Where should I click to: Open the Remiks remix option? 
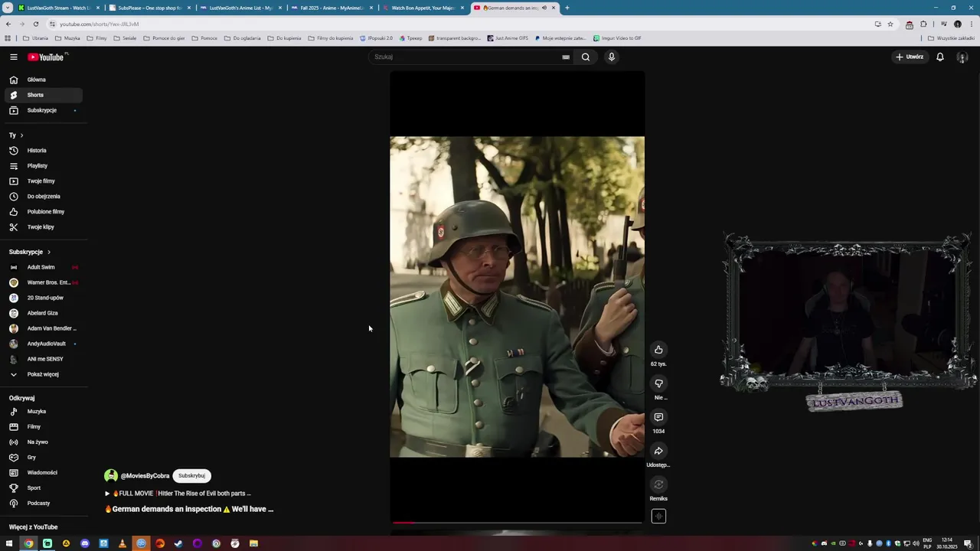(658, 484)
